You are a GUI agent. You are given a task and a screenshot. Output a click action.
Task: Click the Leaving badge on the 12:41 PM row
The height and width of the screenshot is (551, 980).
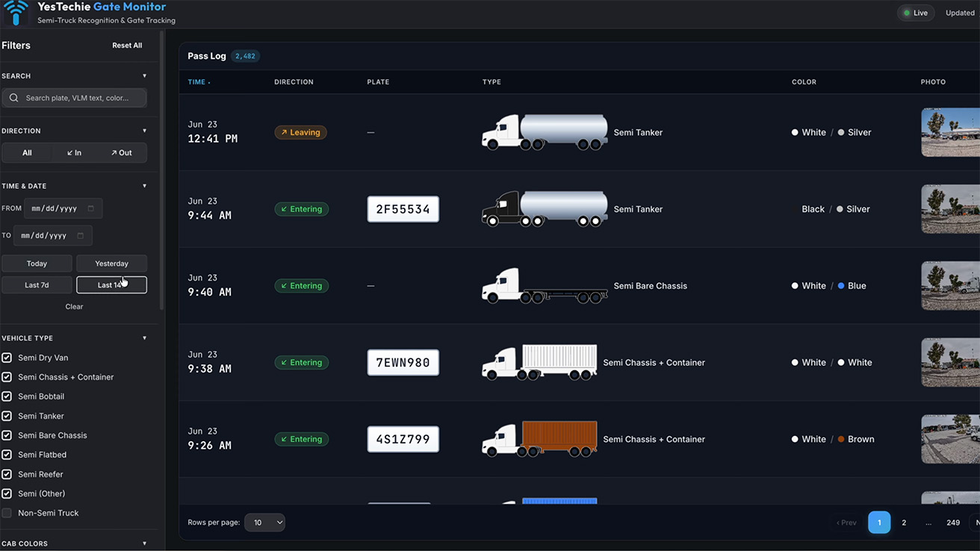pos(302,132)
